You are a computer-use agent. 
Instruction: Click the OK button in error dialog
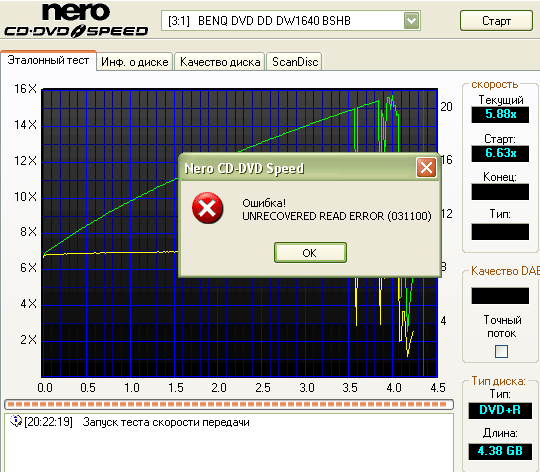[x=310, y=253]
